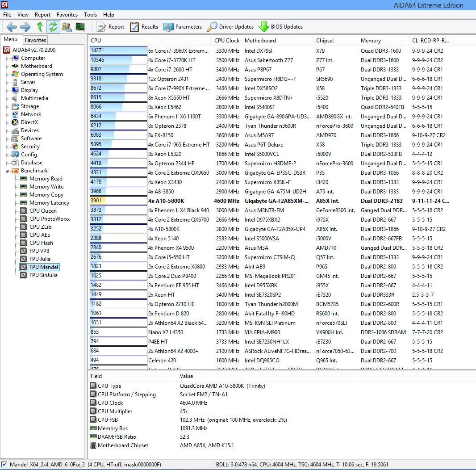476x470 pixels.
Task: Select the Memory Write benchmark icon
Action: point(23,187)
